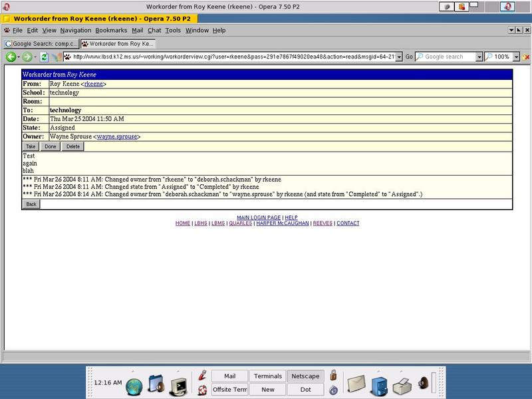Viewport: 532px width, 399px height.
Task: Click the Opera icon in the title bar left
Action: coord(6,7)
